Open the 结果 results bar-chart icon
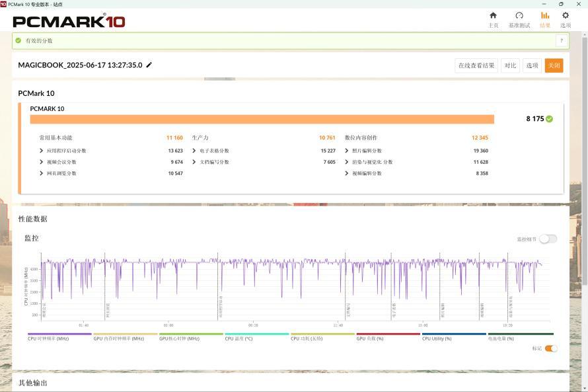This screenshot has height=392, width=588. (x=545, y=15)
